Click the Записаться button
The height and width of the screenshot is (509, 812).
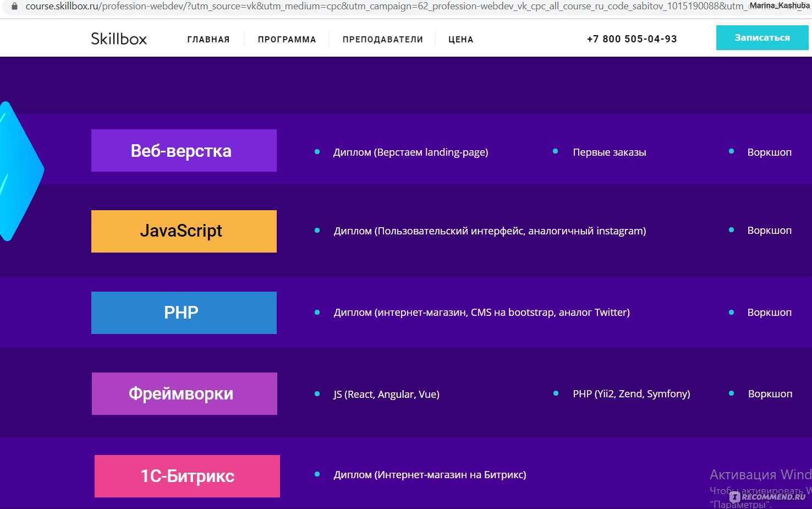[762, 37]
